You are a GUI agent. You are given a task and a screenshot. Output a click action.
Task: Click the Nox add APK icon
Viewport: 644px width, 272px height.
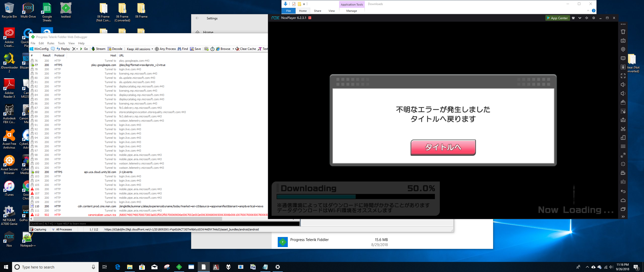point(623,120)
